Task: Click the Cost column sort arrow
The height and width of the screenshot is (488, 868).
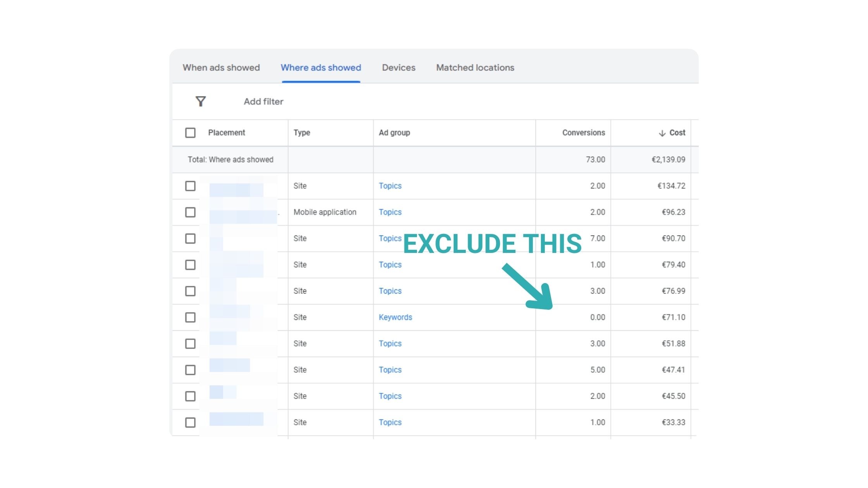Action: tap(662, 133)
